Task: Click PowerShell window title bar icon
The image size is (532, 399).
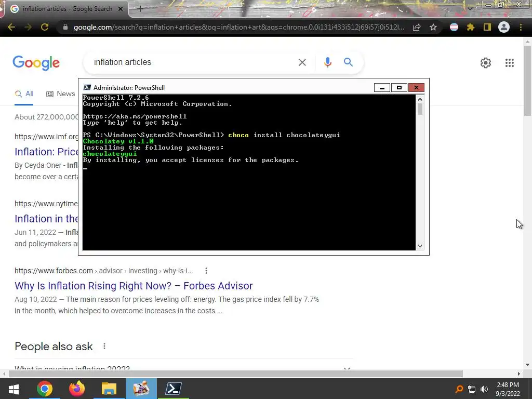Action: 87,87
